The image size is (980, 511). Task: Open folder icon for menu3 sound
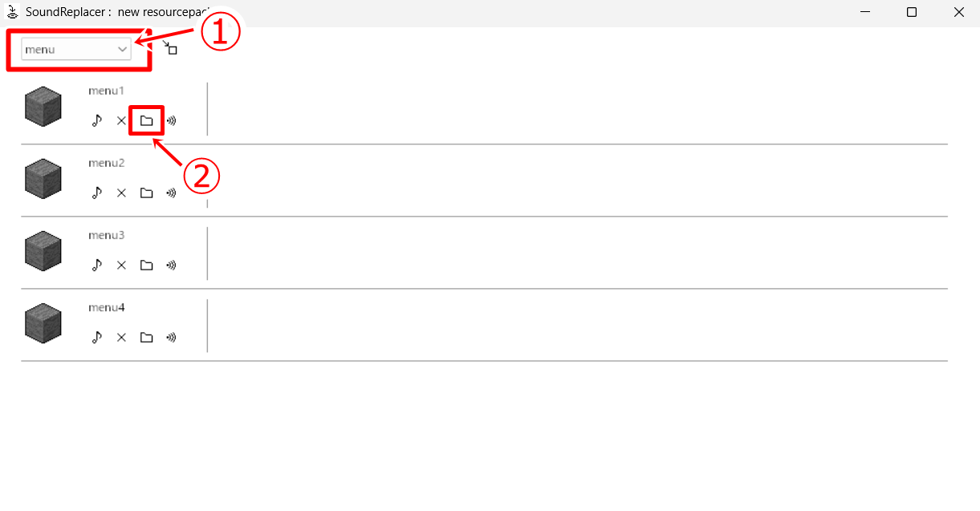coord(146,266)
